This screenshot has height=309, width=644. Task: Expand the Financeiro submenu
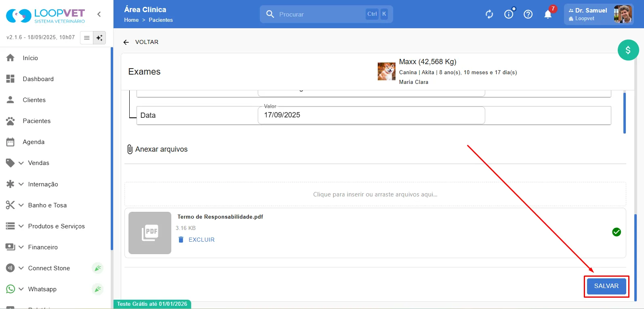pyautogui.click(x=21, y=247)
